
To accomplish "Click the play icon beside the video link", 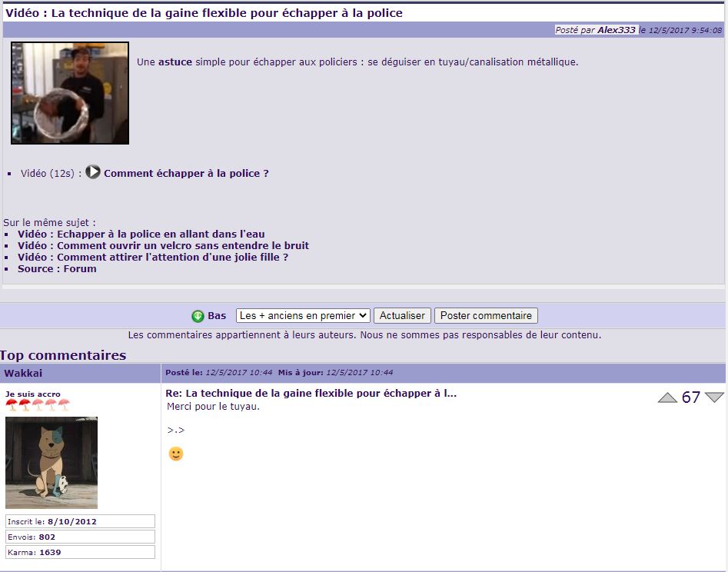I will pos(93,172).
